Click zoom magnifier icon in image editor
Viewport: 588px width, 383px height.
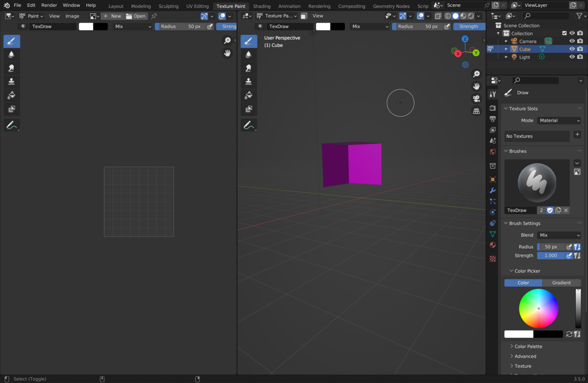coord(227,41)
